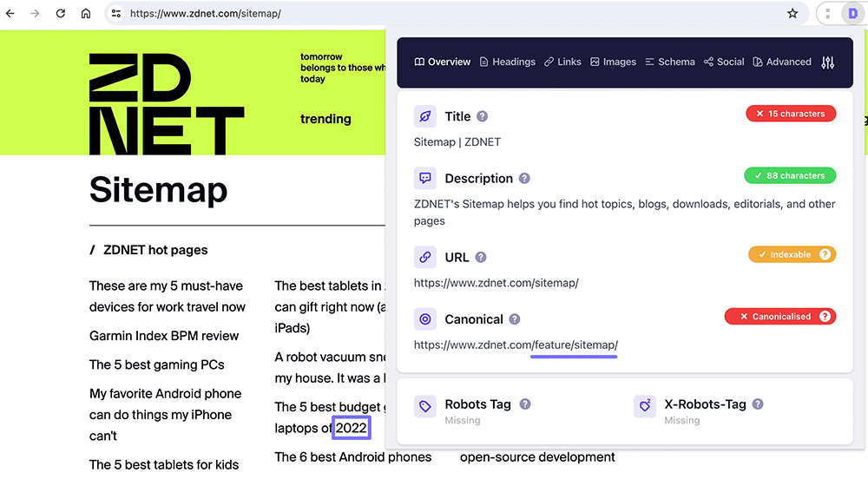
Task: Click the 'ZDNET hot pages' heading
Action: tap(155, 250)
